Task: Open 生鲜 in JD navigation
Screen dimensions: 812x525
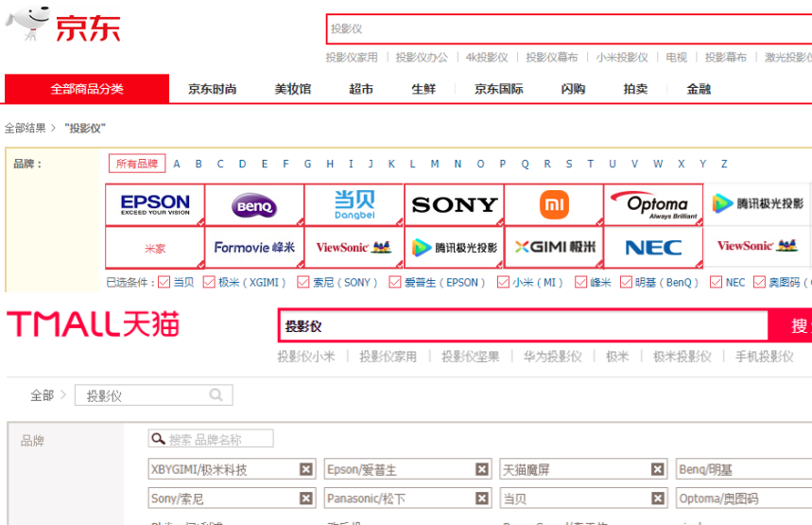Action: pyautogui.click(x=423, y=89)
